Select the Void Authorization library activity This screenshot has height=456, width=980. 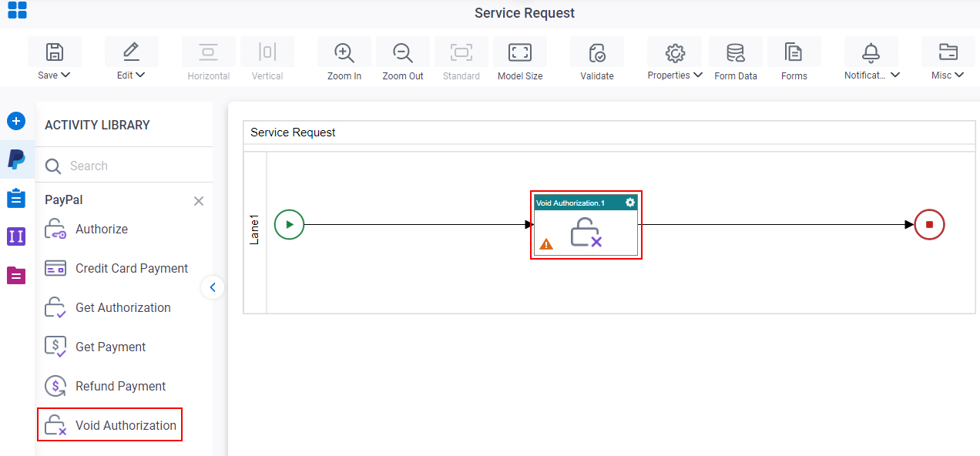pyautogui.click(x=109, y=424)
